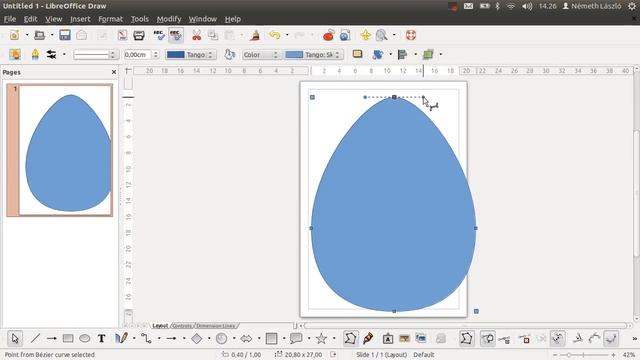Toggle Smooth Transition point type
This screenshot has height=360, width=640.
click(594, 338)
